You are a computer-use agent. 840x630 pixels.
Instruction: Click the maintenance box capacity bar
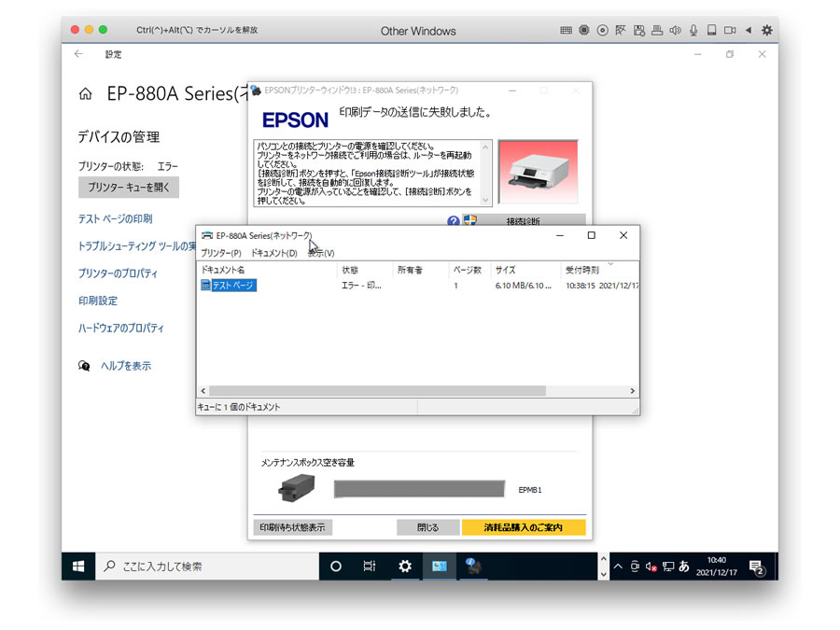coord(419,489)
